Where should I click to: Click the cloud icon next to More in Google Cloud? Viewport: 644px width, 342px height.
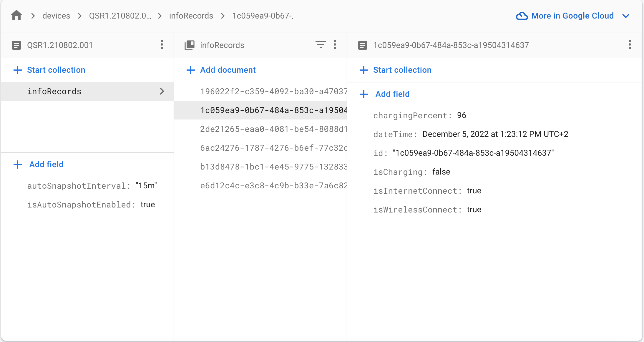[522, 16]
